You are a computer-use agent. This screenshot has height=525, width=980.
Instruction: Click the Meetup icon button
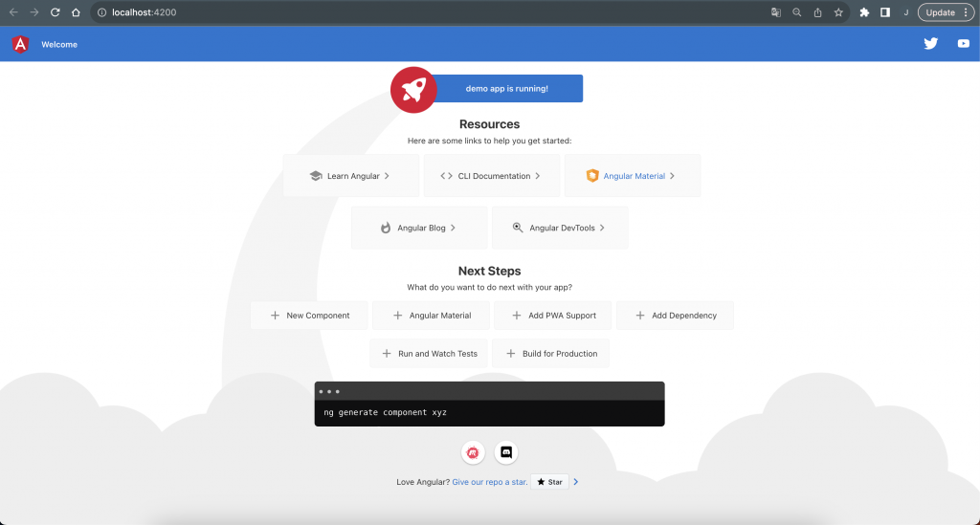(473, 452)
